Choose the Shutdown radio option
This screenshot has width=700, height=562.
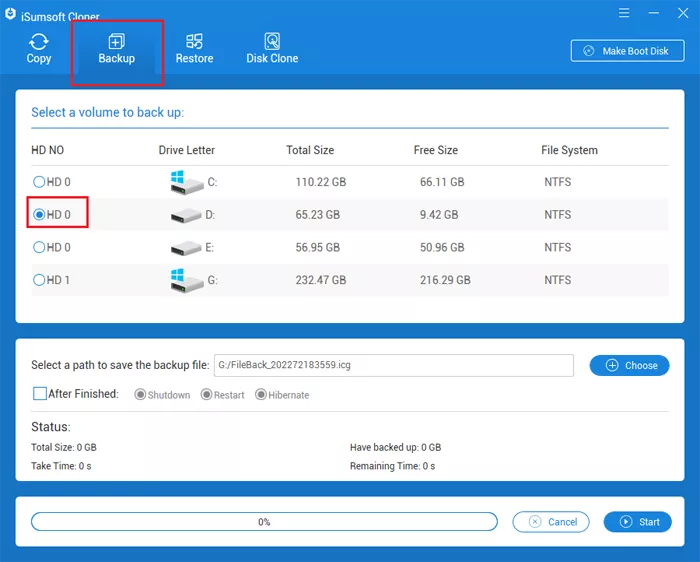pos(140,395)
